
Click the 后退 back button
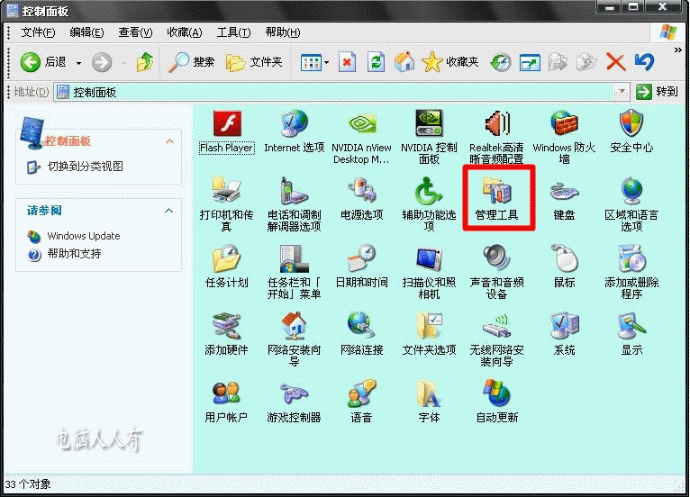(43, 62)
